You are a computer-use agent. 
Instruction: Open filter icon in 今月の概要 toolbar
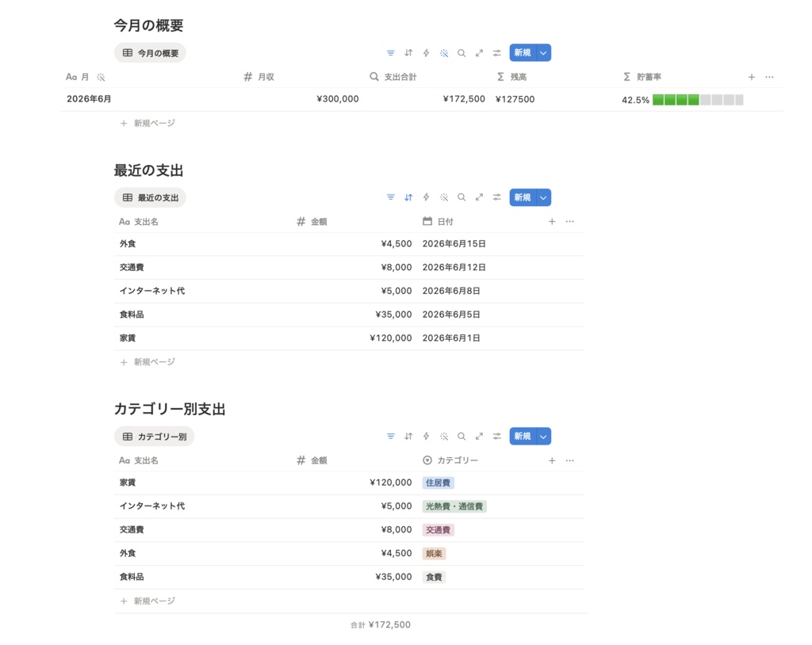pyautogui.click(x=390, y=53)
